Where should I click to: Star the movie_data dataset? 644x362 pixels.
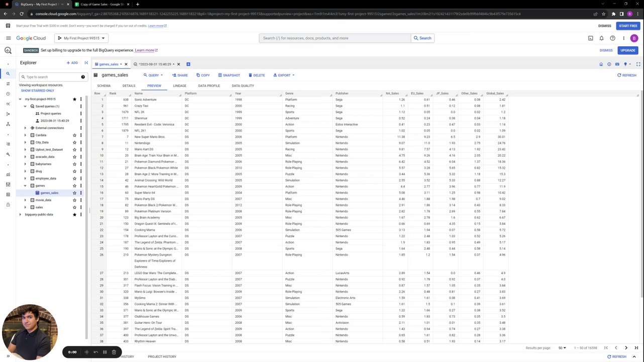pos(74,200)
